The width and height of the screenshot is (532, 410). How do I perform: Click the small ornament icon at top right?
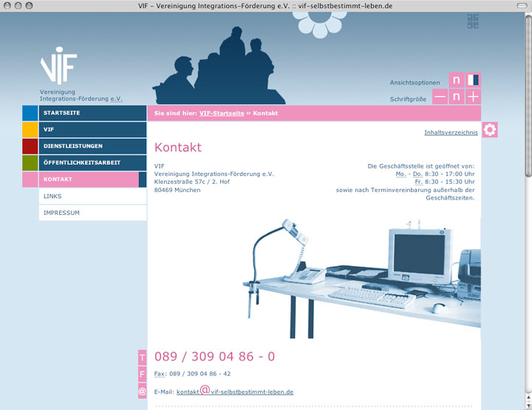[x=473, y=21]
